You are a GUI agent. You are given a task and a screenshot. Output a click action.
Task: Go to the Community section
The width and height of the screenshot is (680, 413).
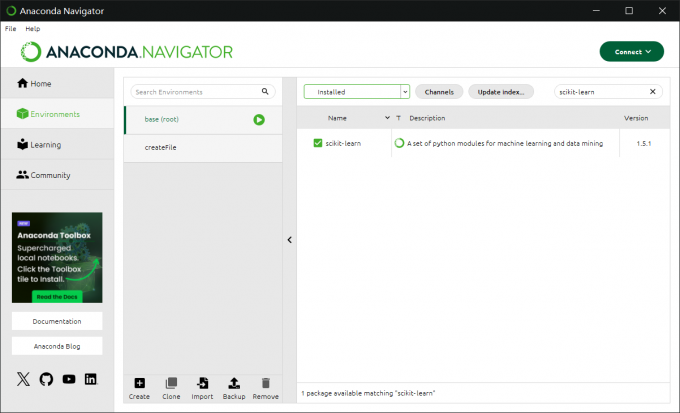tap(57, 175)
